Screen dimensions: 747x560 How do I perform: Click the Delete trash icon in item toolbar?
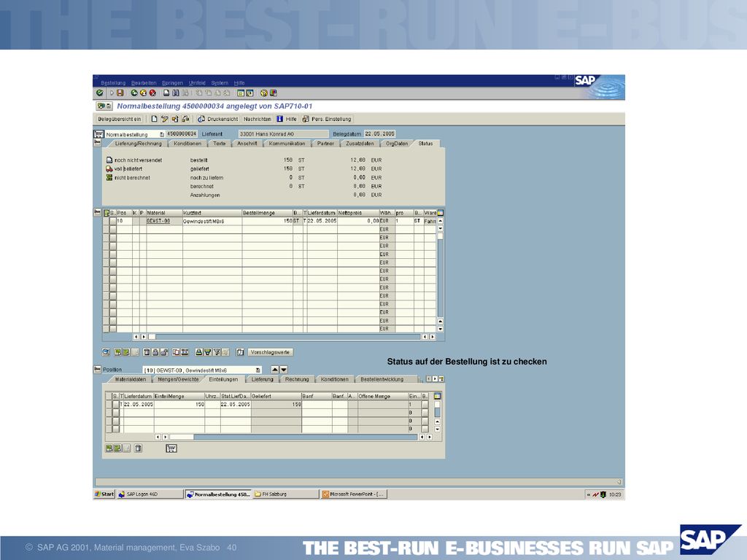point(147,352)
